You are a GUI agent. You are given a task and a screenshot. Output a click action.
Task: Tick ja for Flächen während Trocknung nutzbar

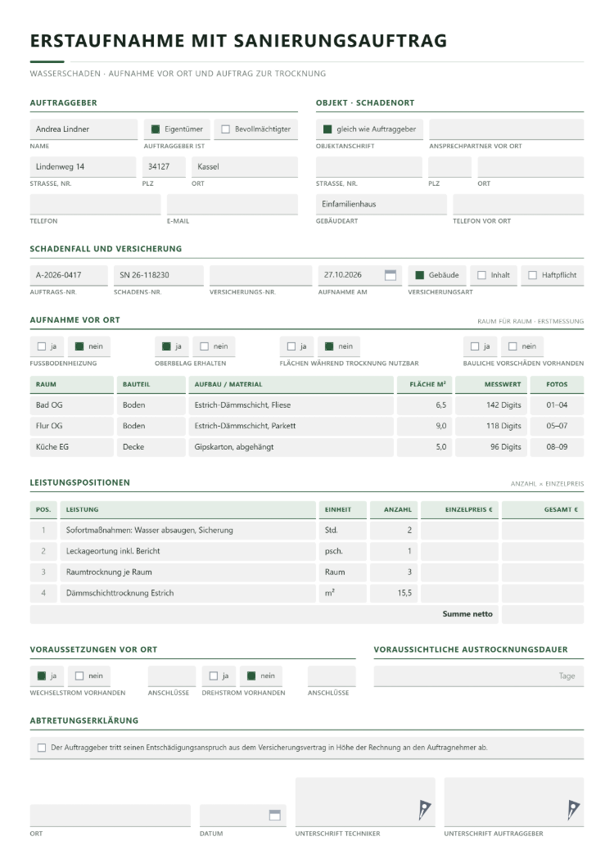click(x=291, y=346)
